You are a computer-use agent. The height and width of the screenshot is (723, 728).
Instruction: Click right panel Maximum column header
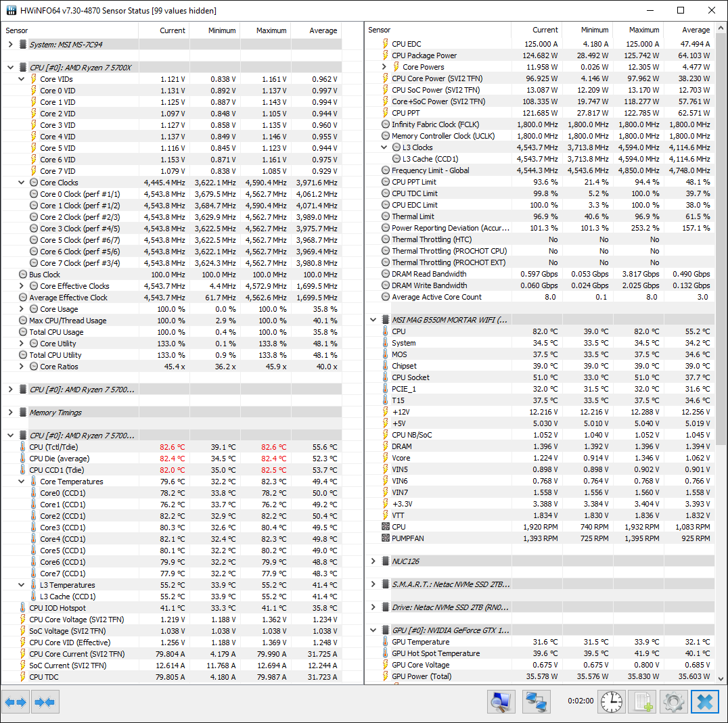[638, 30]
